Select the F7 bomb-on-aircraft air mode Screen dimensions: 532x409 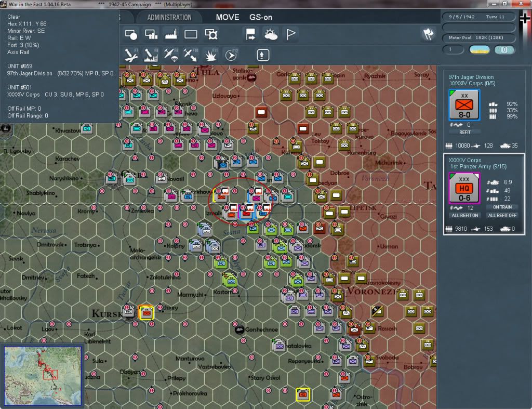point(131,55)
